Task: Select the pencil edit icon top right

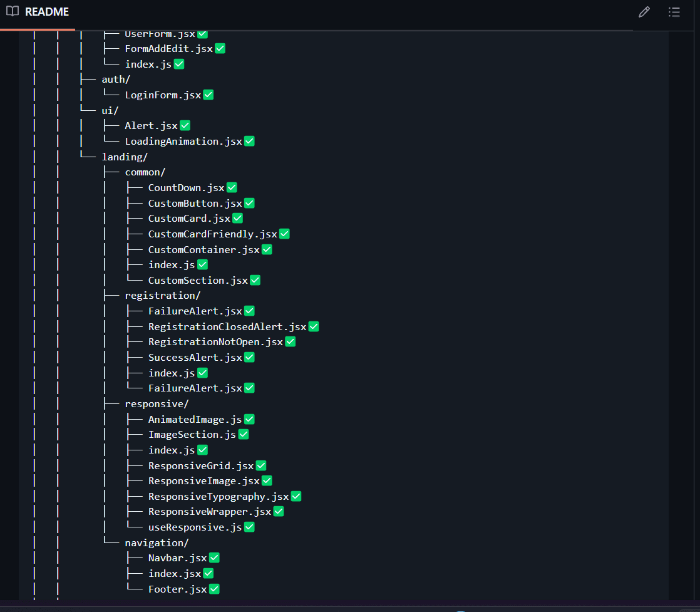Action: pyautogui.click(x=644, y=12)
